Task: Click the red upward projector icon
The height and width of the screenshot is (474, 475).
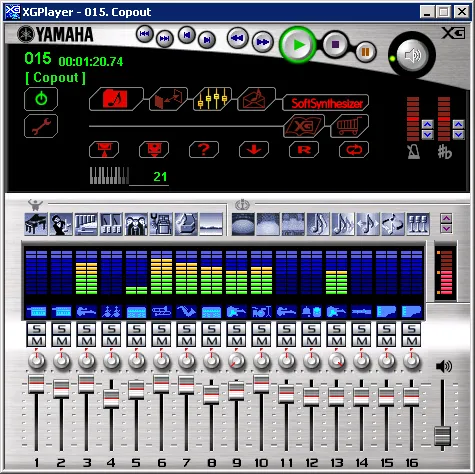Action: point(104,150)
